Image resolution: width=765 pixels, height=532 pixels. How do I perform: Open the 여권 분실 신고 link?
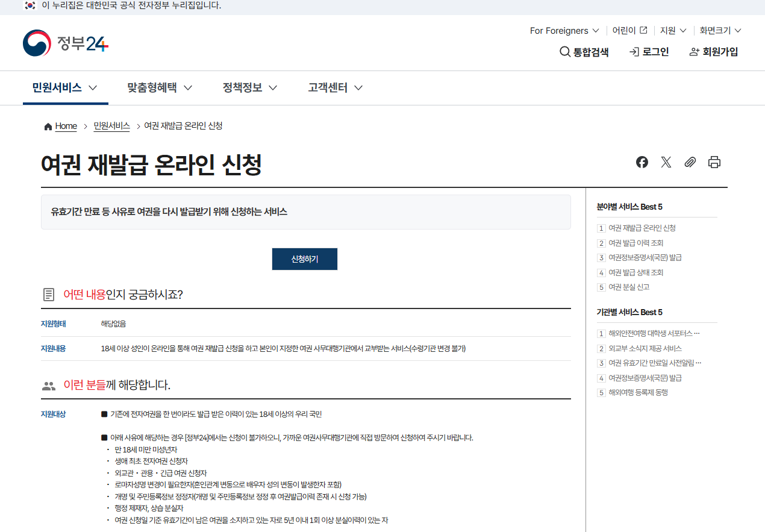pyautogui.click(x=629, y=287)
